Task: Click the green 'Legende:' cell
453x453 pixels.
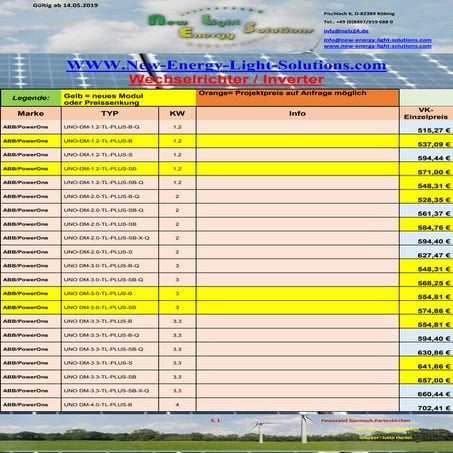Action: pyautogui.click(x=31, y=98)
